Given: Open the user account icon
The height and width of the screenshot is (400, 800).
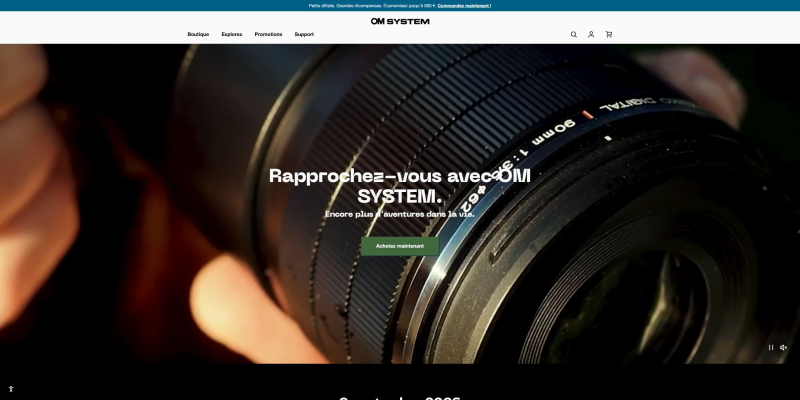Looking at the screenshot, I should click(x=591, y=35).
